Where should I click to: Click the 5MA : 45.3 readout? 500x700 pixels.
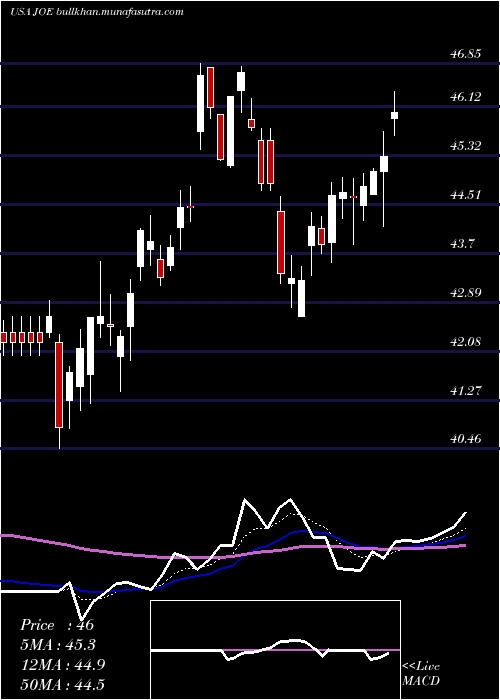[58, 645]
